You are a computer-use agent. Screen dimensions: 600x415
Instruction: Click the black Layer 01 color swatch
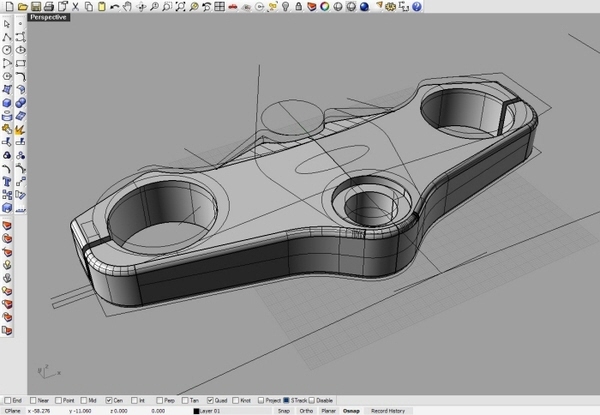(x=197, y=411)
